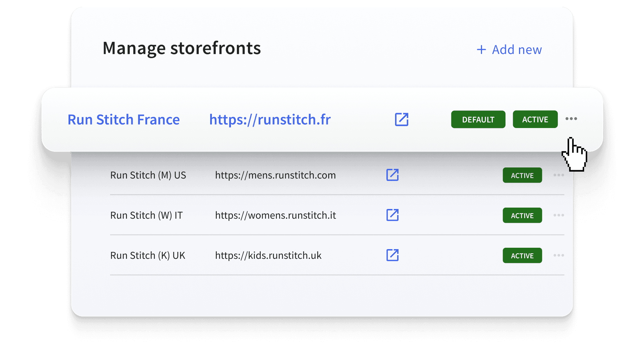Screen dimensions: 644x346
Task: Select the Run Stitch (K) UK storefront name
Action: 148,256
